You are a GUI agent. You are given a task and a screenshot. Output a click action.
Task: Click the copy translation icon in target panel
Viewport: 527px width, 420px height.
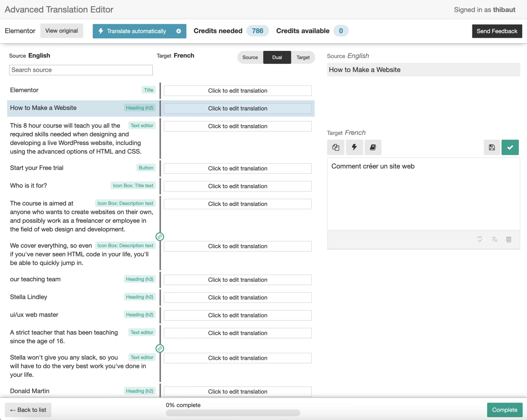[x=336, y=148]
